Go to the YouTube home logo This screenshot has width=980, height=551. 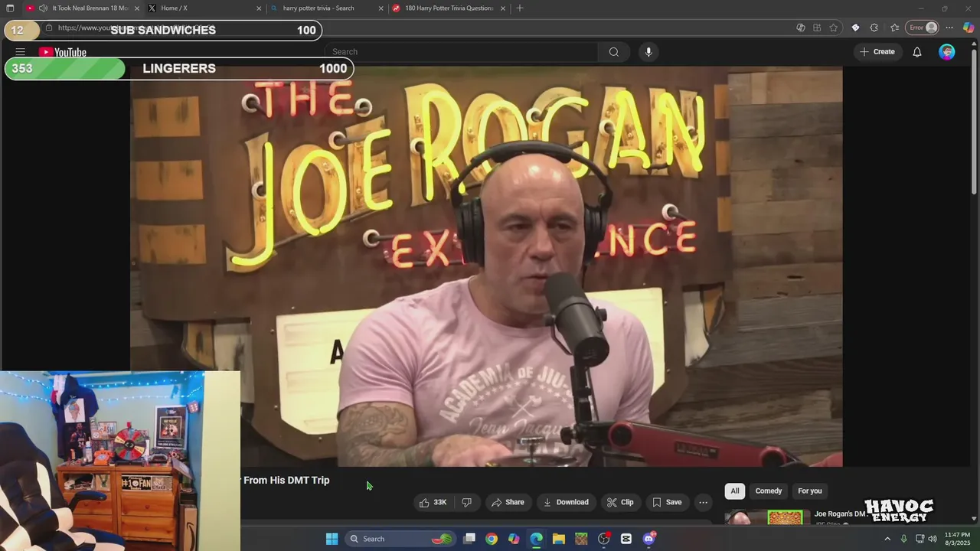click(63, 52)
